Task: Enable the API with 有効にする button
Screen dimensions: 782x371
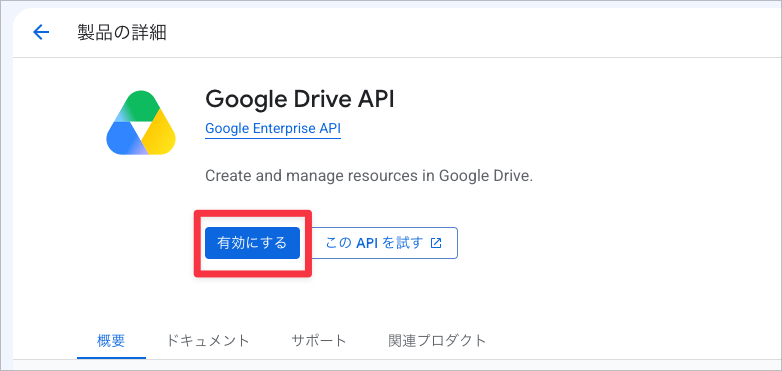Action: [x=252, y=243]
